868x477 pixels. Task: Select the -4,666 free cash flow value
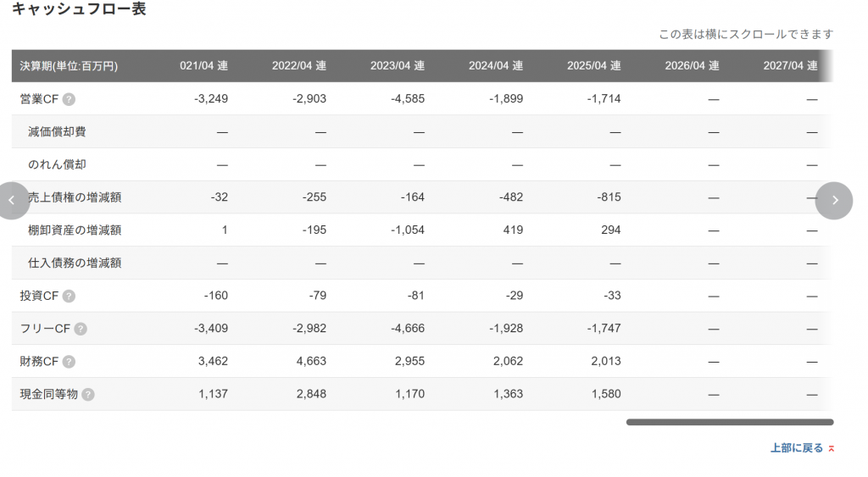point(406,329)
